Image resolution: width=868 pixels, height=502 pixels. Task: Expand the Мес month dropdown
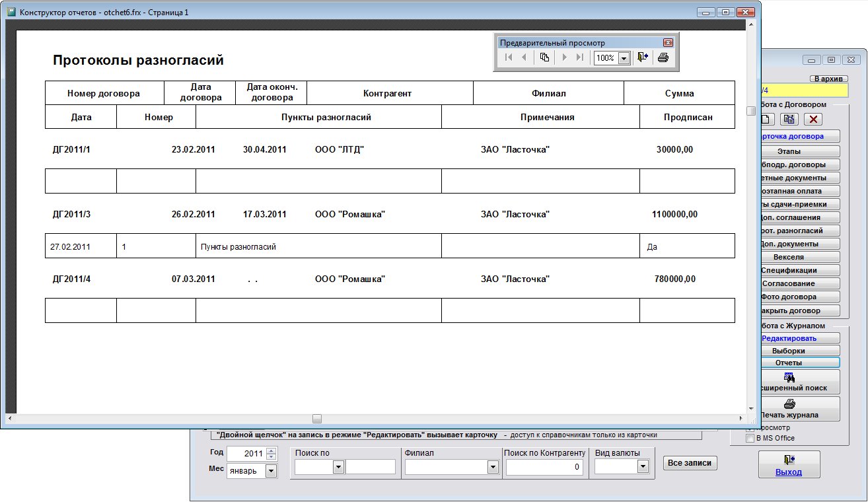click(271, 471)
